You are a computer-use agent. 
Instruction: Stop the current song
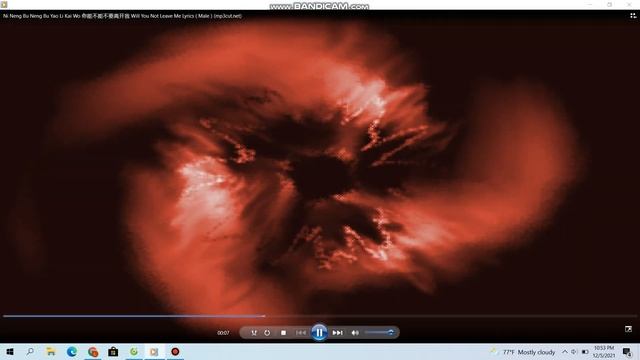(x=283, y=333)
